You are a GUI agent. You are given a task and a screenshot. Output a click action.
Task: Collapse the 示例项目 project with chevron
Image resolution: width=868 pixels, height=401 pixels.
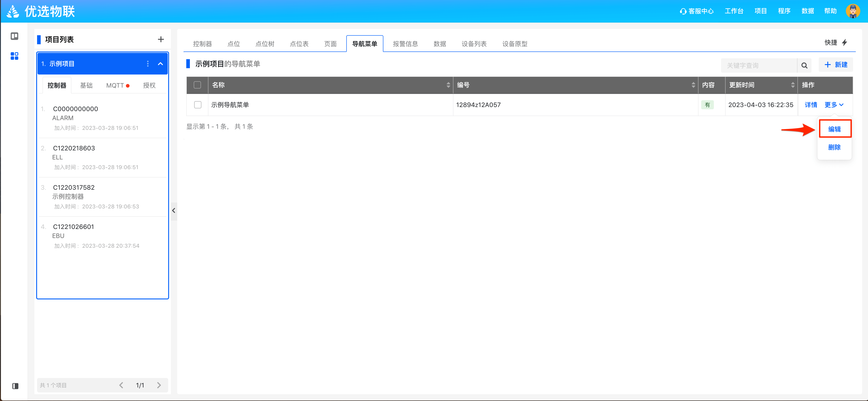coord(160,64)
